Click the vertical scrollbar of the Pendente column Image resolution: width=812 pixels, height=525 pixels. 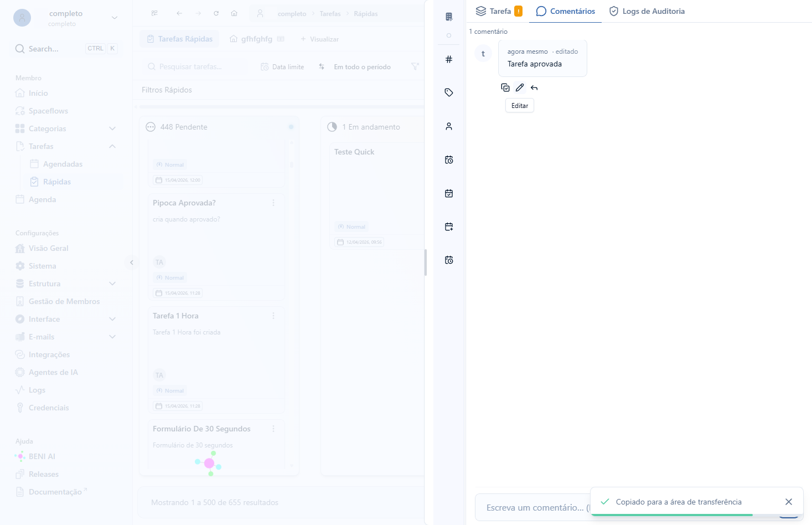pos(292,164)
